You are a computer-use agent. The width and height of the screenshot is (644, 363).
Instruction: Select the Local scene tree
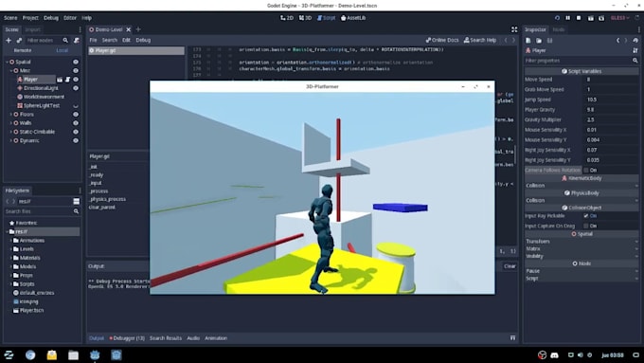pos(62,50)
